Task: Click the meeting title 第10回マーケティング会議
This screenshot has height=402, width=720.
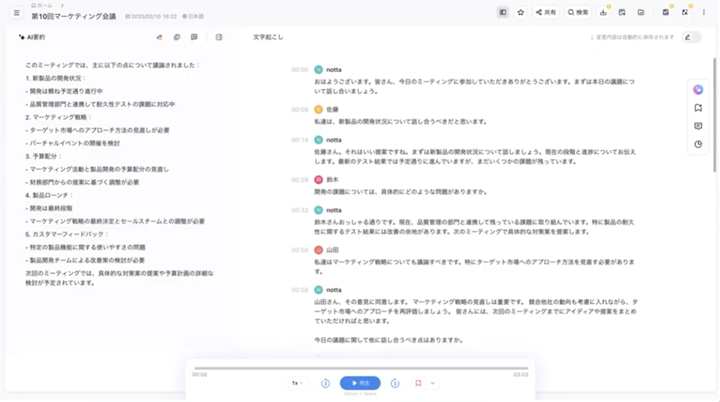Action: click(x=73, y=16)
